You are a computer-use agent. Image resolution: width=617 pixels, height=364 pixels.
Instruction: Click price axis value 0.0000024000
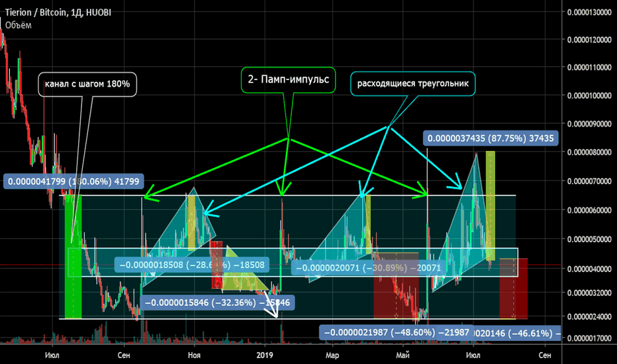[x=589, y=316]
